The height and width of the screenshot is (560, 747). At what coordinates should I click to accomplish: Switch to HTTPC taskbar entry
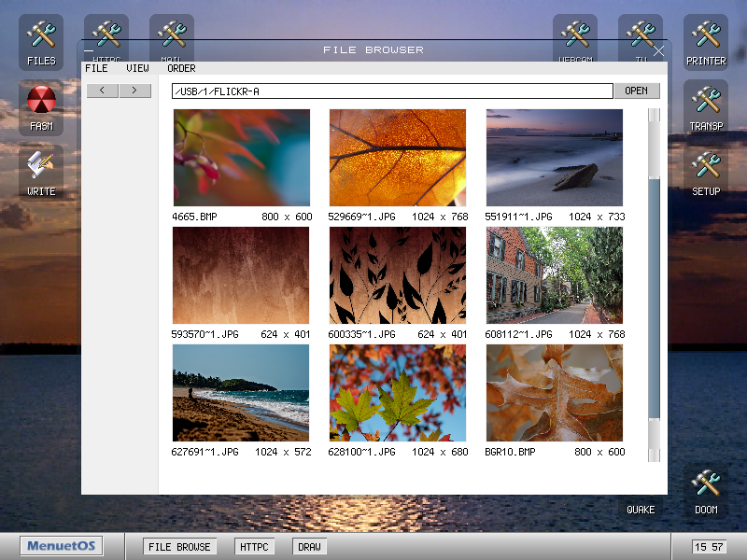254,547
